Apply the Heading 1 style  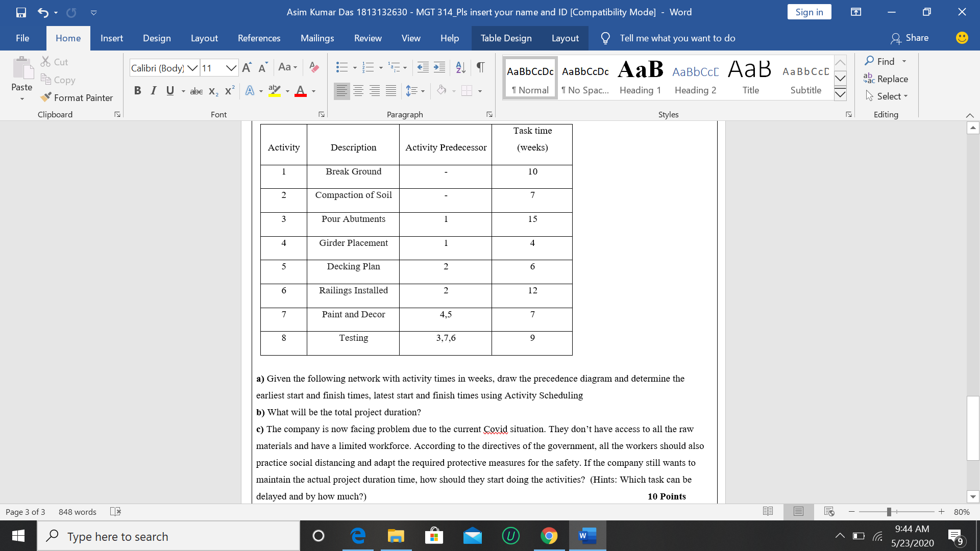tap(640, 77)
